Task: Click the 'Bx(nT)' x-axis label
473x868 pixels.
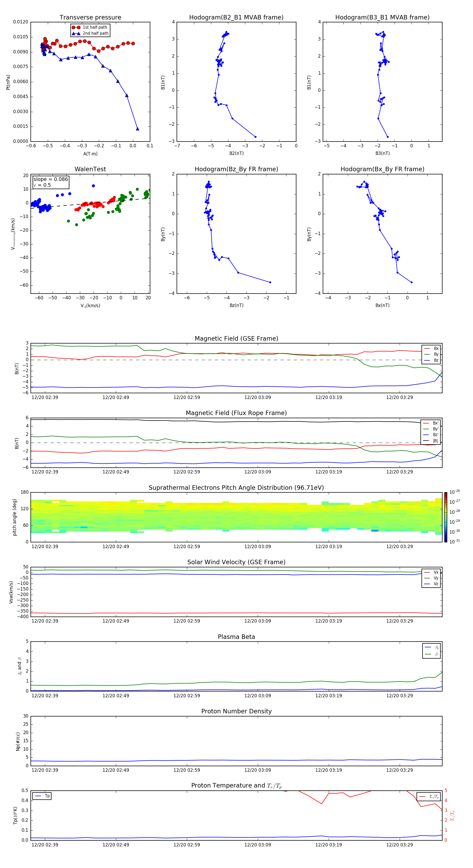Action: (x=382, y=305)
